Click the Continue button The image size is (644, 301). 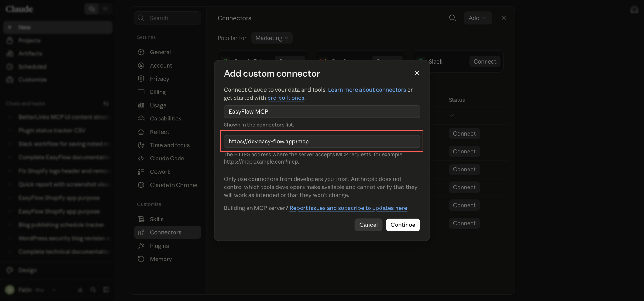pyautogui.click(x=403, y=225)
